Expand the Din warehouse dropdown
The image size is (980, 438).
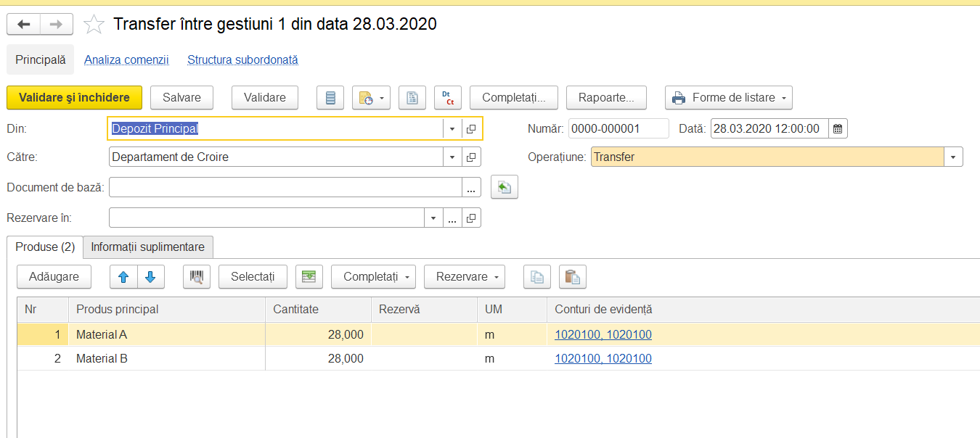pos(452,129)
